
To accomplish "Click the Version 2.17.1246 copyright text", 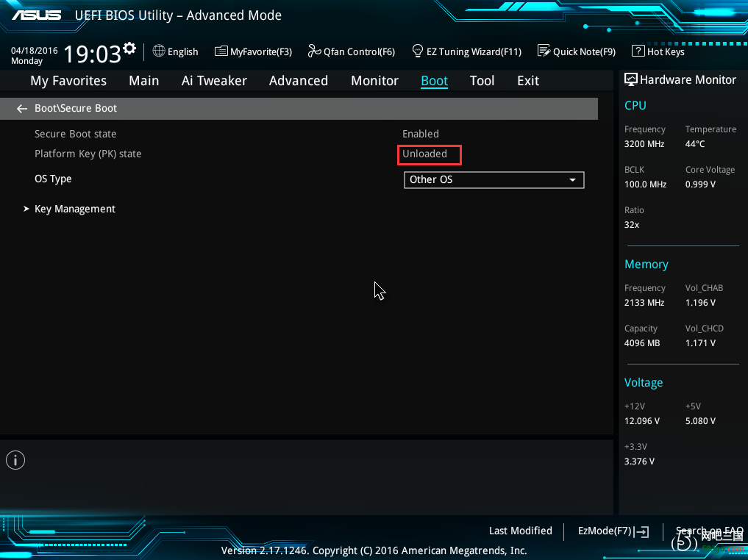I will click(x=374, y=551).
